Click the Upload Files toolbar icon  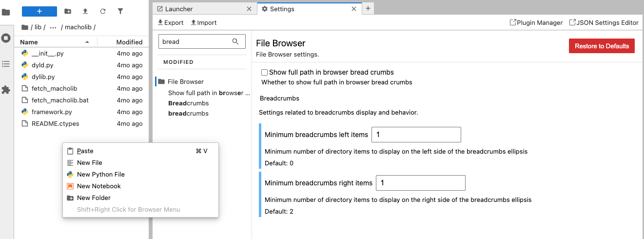tap(85, 11)
